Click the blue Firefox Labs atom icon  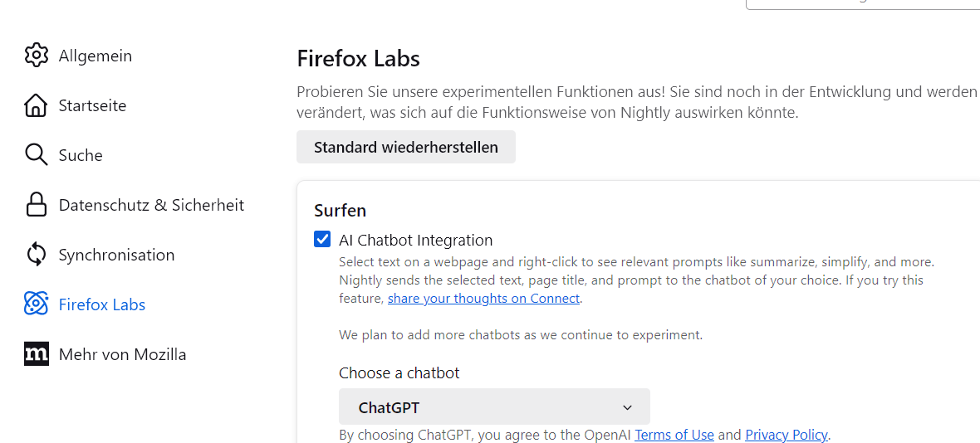click(37, 304)
